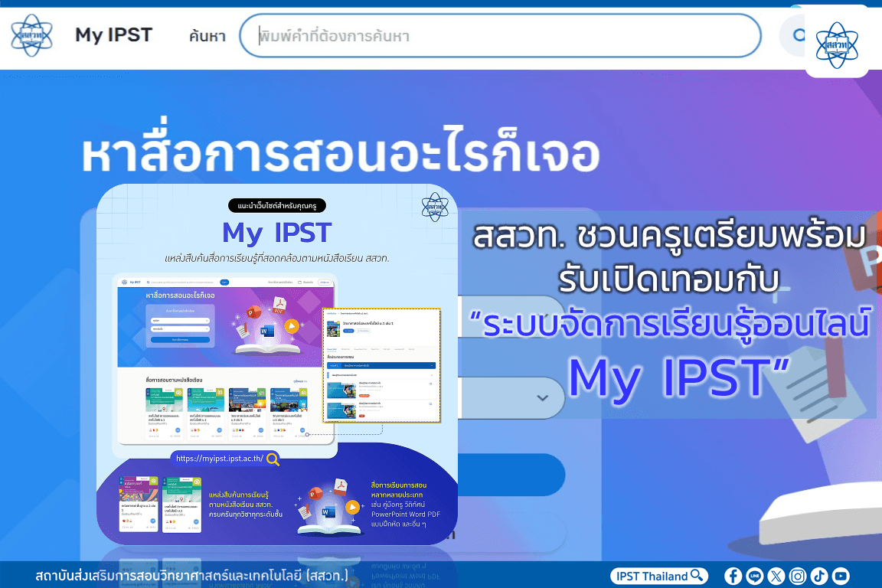Click the ค้นหา label beside the search box
The width and height of the screenshot is (882, 588).
207,37
